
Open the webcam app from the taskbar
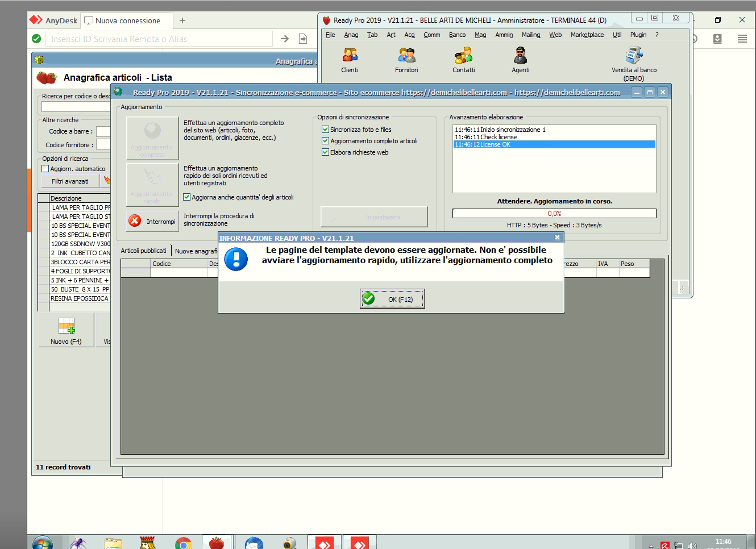pyautogui.click(x=289, y=543)
